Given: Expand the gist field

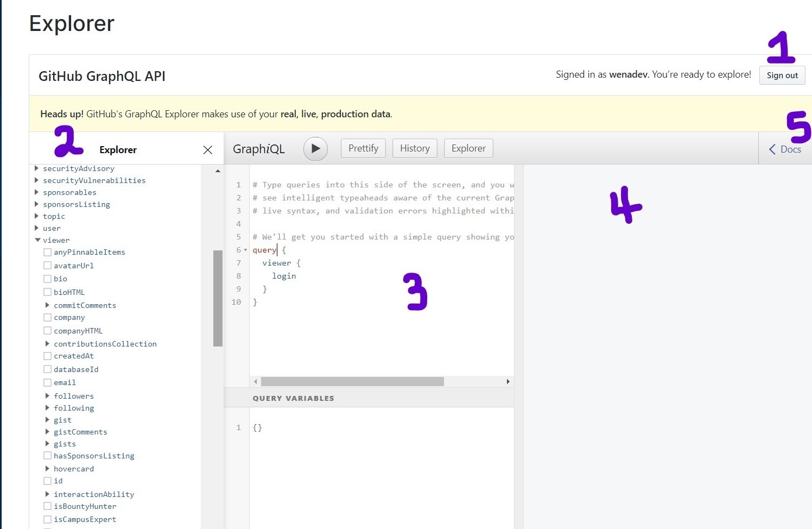Looking at the screenshot, I should 47,420.
